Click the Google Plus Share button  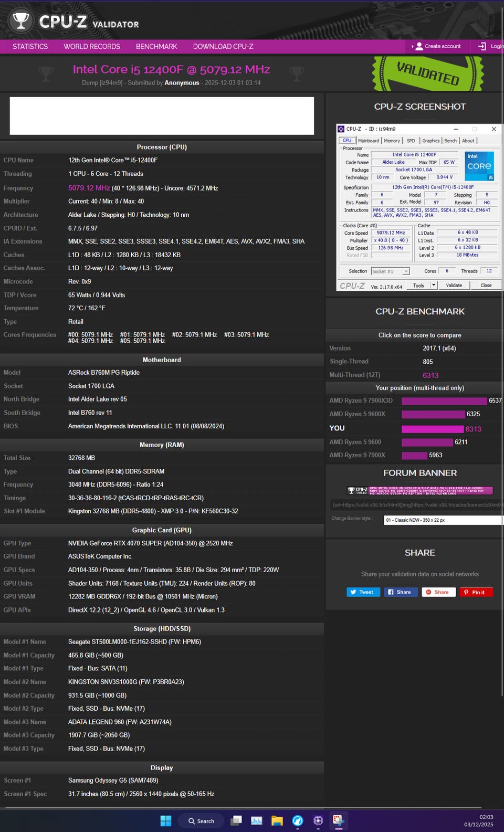438,592
